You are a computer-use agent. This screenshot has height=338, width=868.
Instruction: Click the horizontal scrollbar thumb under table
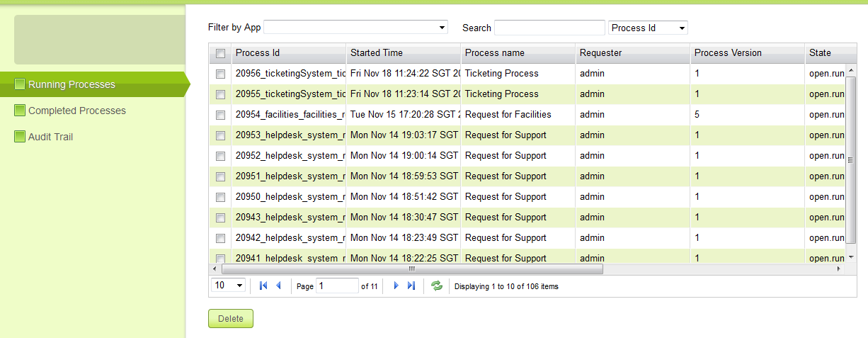click(412, 269)
